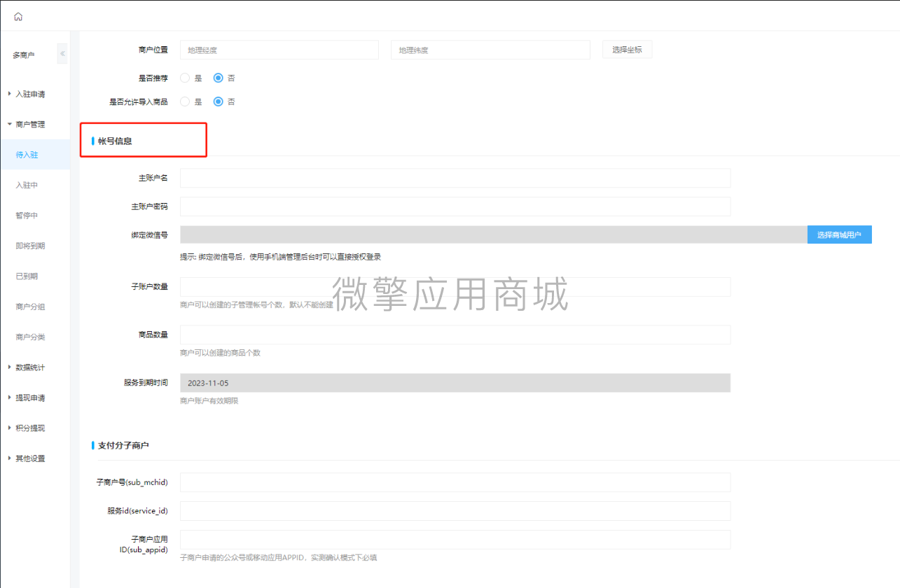Viewport: 900px width, 588px height.
Task: Click the hint 商户可以创建的商品个数
Action: [220, 353]
